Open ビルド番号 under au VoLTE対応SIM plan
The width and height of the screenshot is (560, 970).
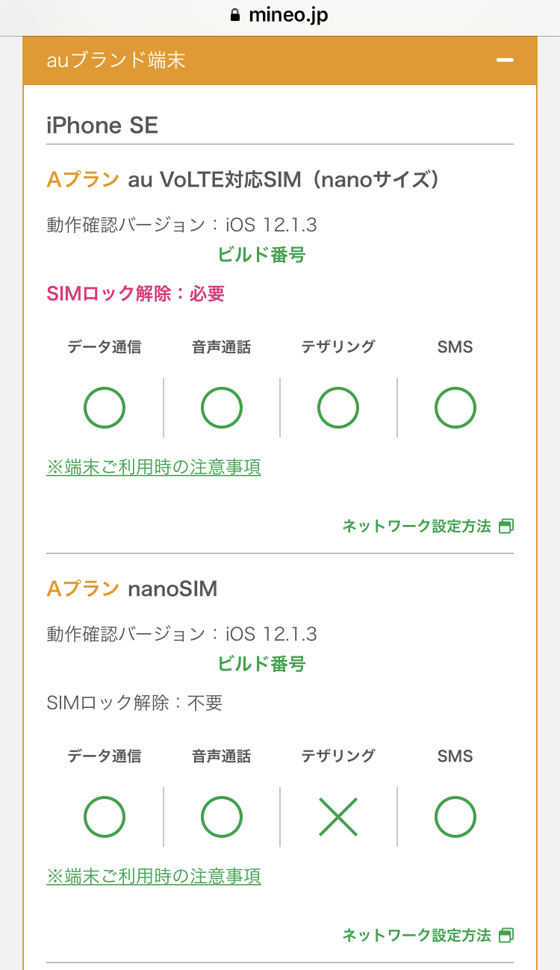pos(261,255)
